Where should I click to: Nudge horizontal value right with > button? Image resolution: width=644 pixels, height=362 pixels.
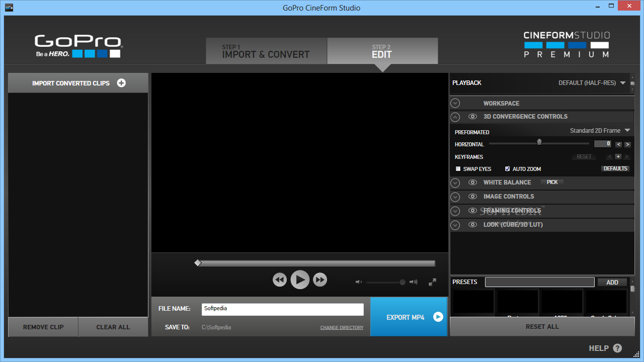(x=627, y=144)
